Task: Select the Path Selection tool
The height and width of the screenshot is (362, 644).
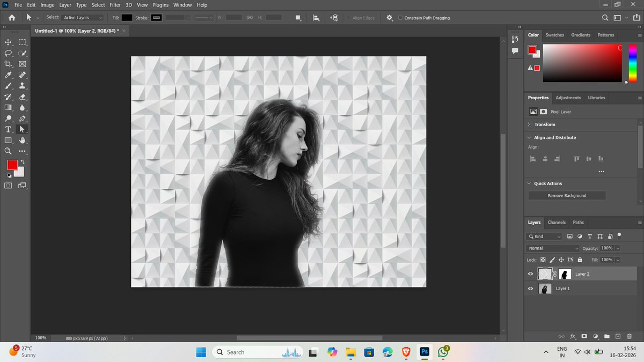Action: click(x=23, y=130)
